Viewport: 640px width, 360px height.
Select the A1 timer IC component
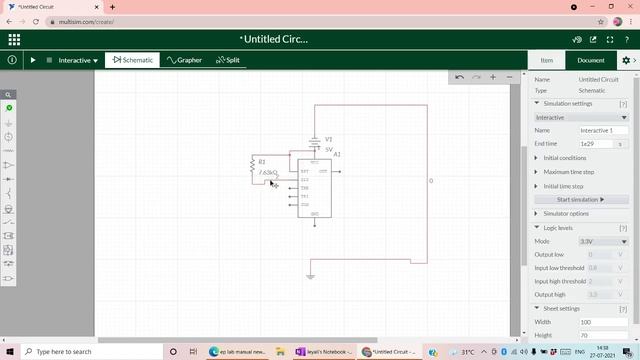point(315,189)
